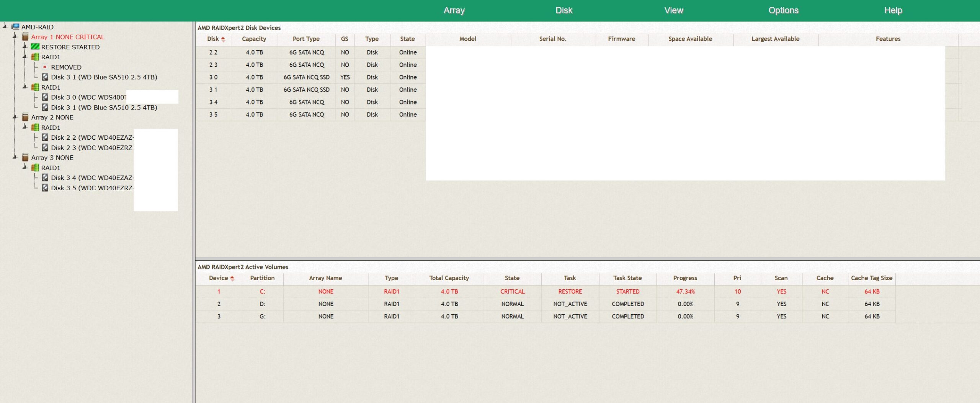980x403 pixels.
Task: Click the RAID1 icon under Array 2
Action: coord(35,127)
